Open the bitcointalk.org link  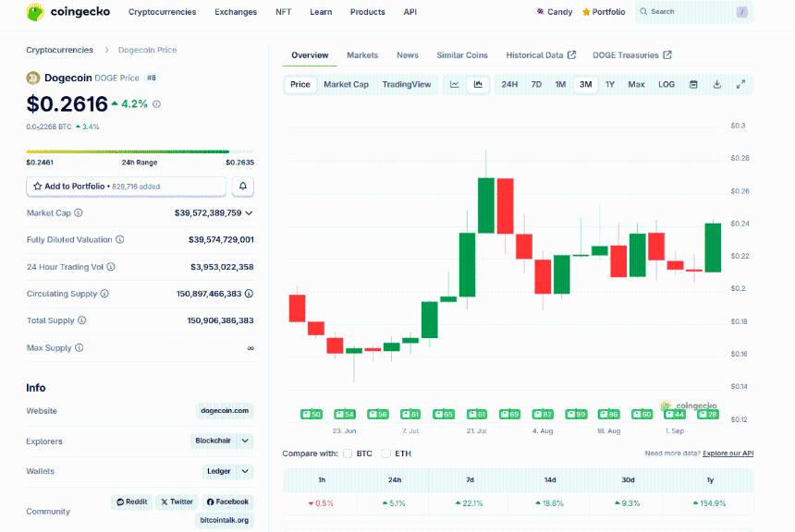(x=225, y=520)
